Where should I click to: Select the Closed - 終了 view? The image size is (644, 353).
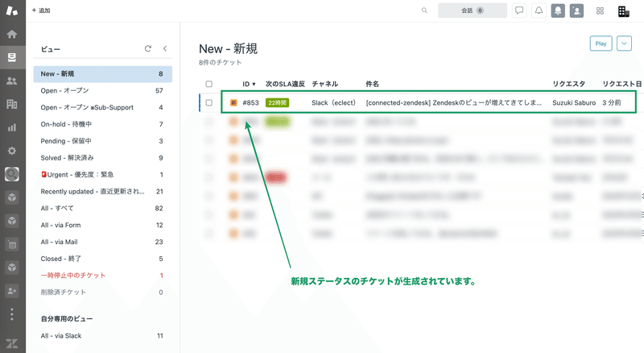[103, 259]
